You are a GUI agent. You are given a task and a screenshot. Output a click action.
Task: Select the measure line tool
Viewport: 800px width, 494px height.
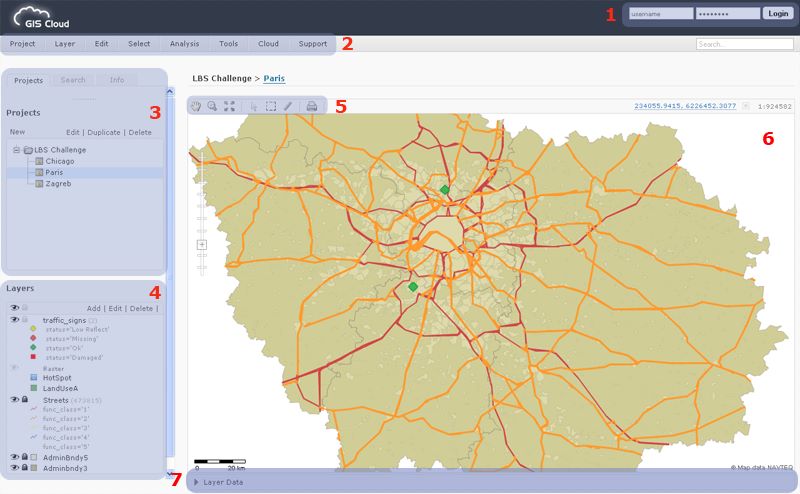pyautogui.click(x=288, y=106)
